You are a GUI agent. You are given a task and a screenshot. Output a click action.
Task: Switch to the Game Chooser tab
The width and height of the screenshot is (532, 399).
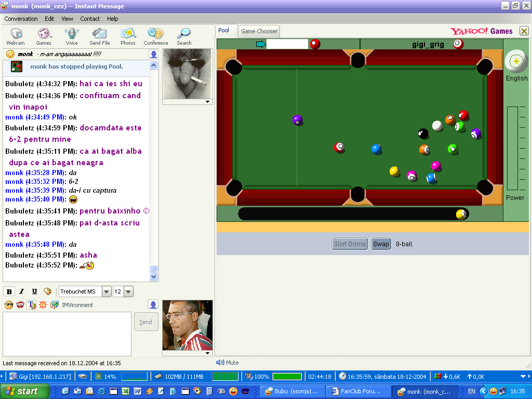pos(259,31)
